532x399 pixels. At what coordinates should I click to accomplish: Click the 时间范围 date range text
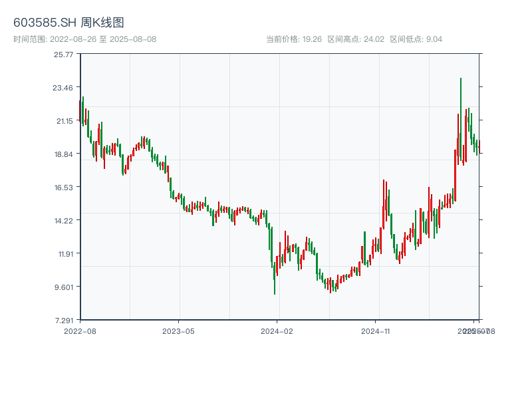click(x=85, y=39)
